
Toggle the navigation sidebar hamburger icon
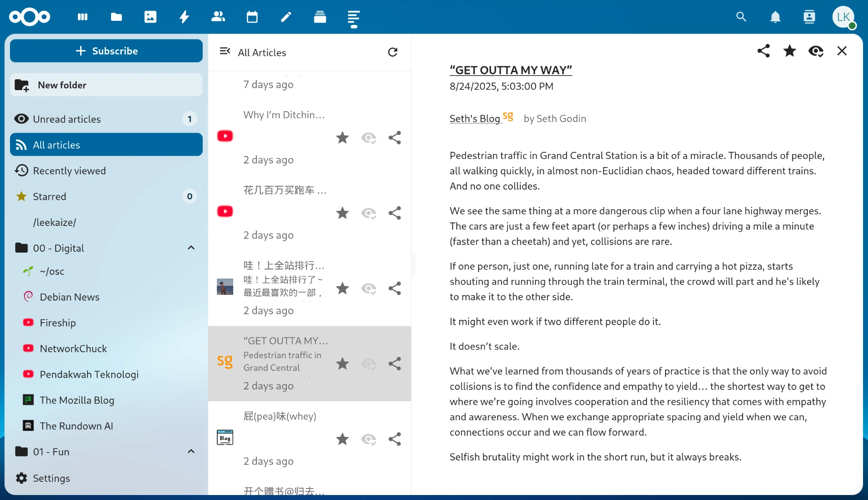(225, 51)
